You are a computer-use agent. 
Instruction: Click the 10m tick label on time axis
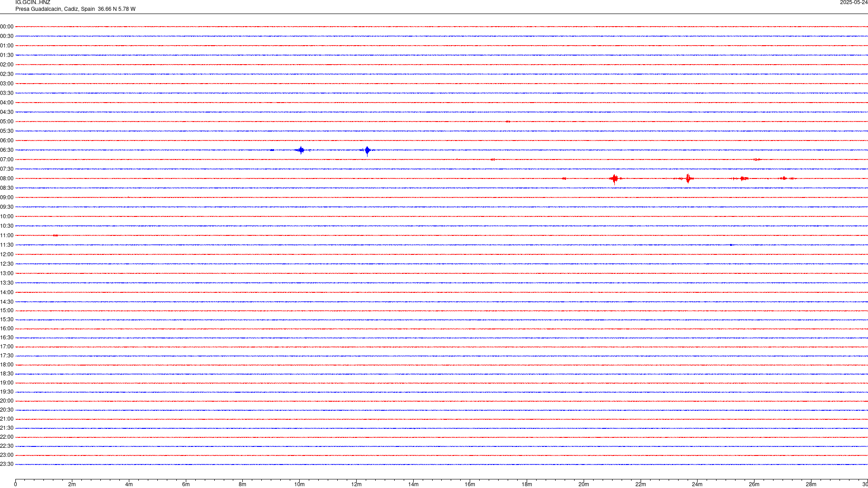[299, 484]
